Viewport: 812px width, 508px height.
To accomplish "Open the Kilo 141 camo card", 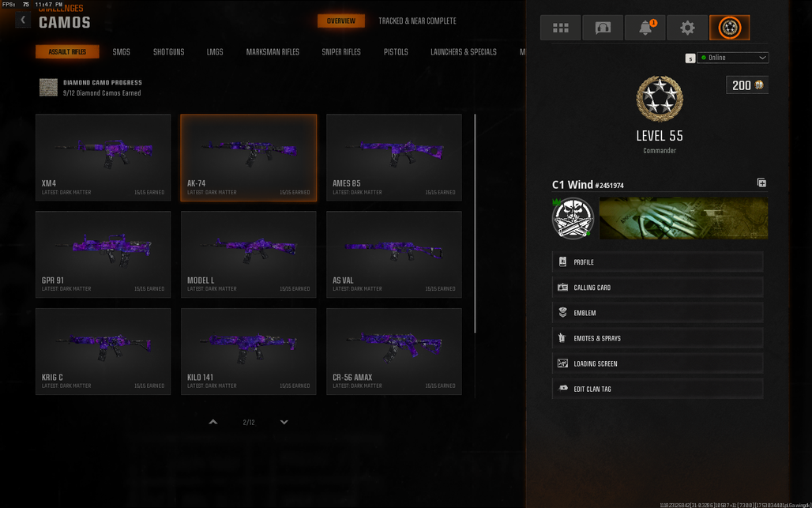I will (x=249, y=352).
